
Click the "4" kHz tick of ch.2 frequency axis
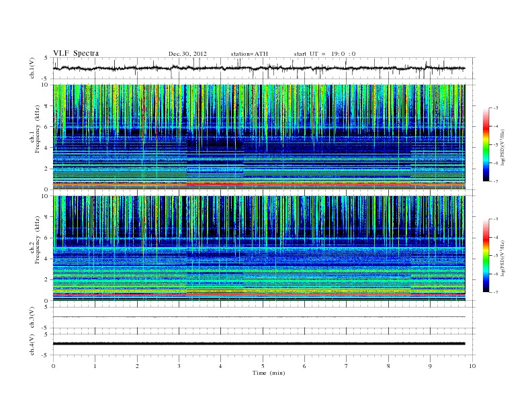point(46,259)
